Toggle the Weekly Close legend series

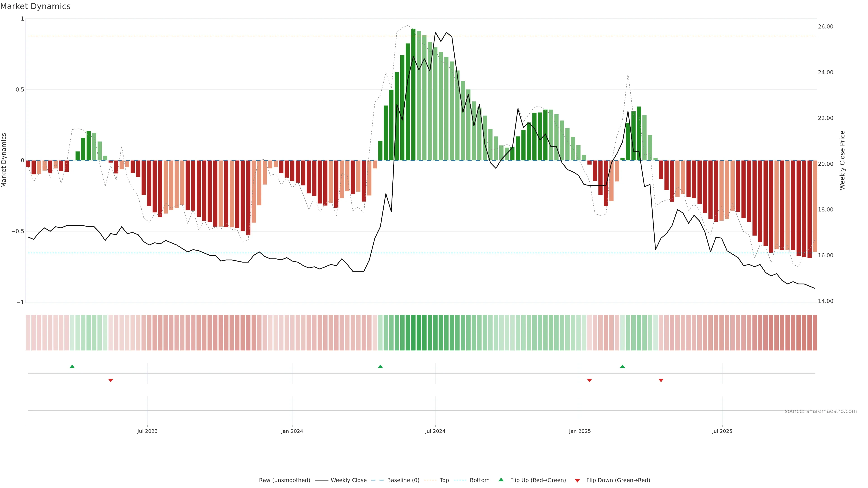point(348,480)
